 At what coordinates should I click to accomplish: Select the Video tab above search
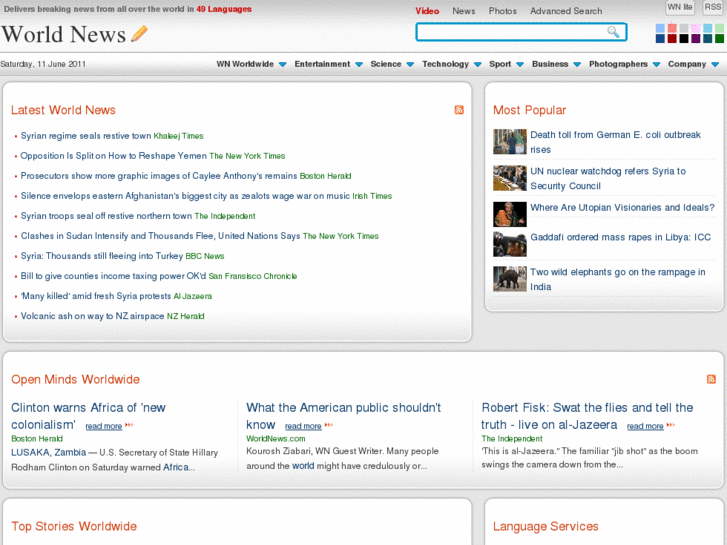427,11
